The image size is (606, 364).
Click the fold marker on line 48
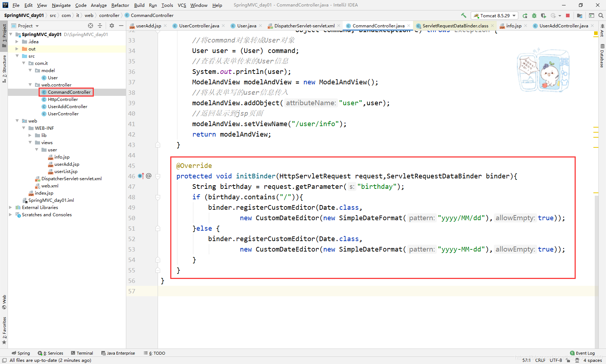tap(158, 197)
